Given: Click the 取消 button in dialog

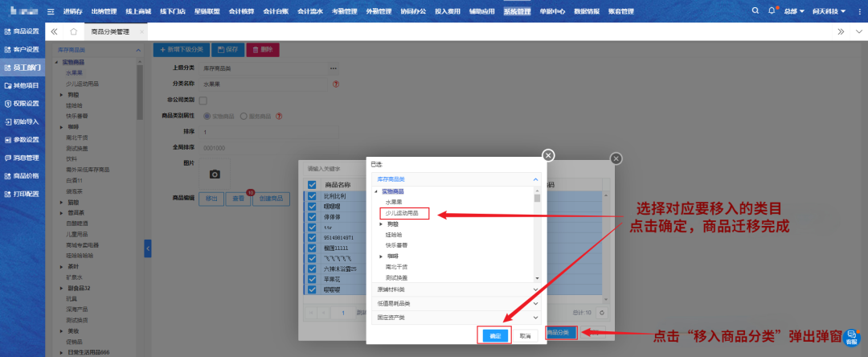Looking at the screenshot, I should click(524, 335).
